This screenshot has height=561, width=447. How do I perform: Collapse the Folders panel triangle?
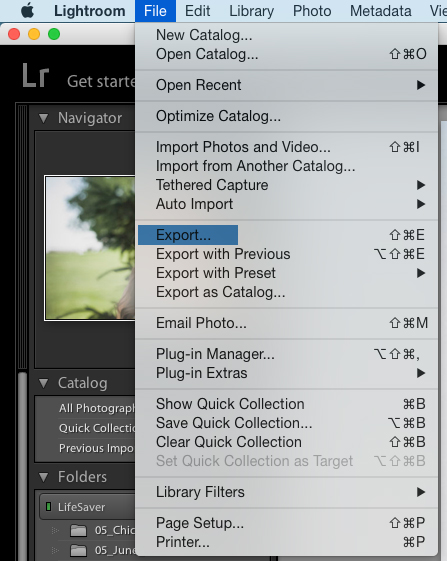[44, 477]
